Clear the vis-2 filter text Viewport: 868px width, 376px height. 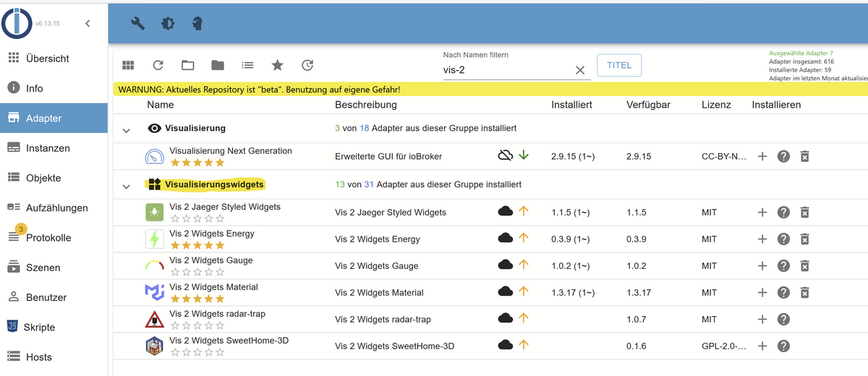580,70
